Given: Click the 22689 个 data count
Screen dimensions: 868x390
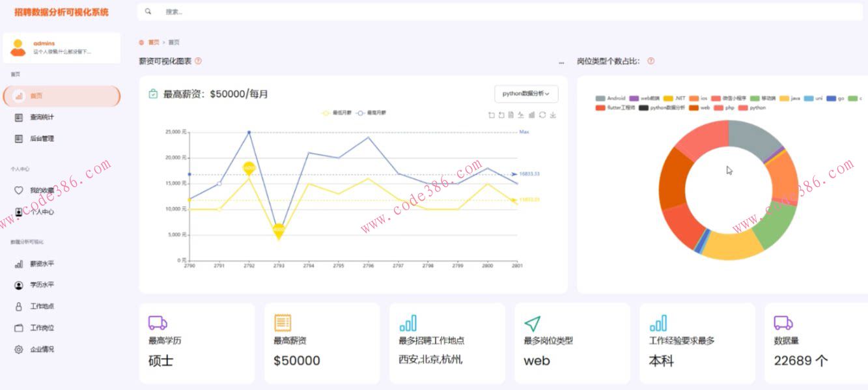Looking at the screenshot, I should 801,361.
